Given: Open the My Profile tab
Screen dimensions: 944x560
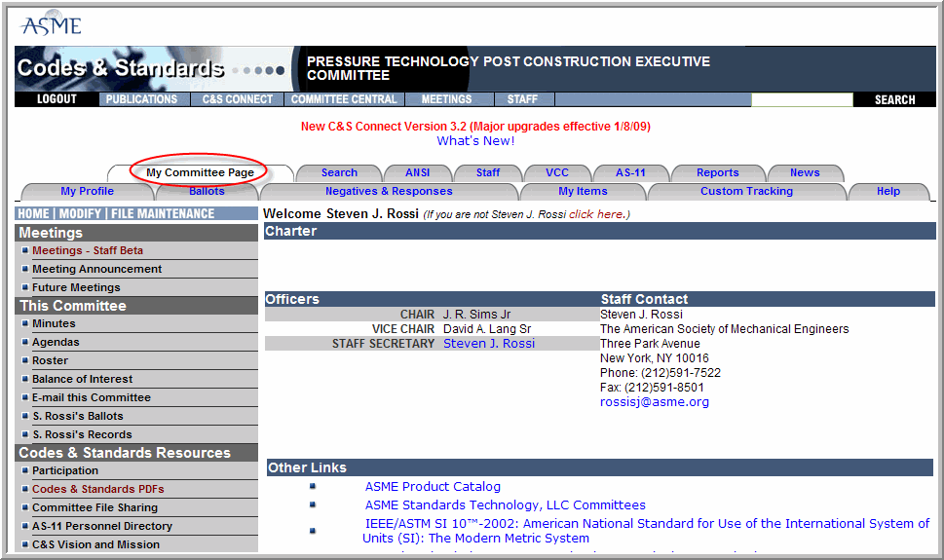Looking at the screenshot, I should coord(88,192).
